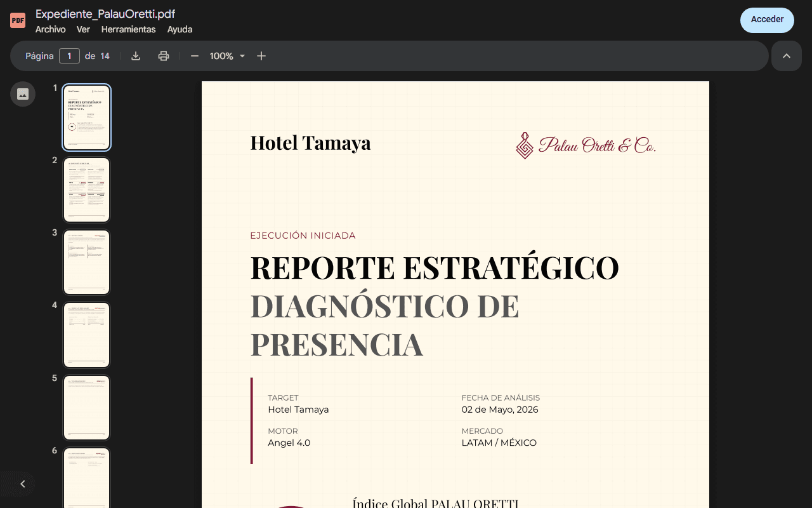Zoom in with the plus icon

click(x=261, y=56)
